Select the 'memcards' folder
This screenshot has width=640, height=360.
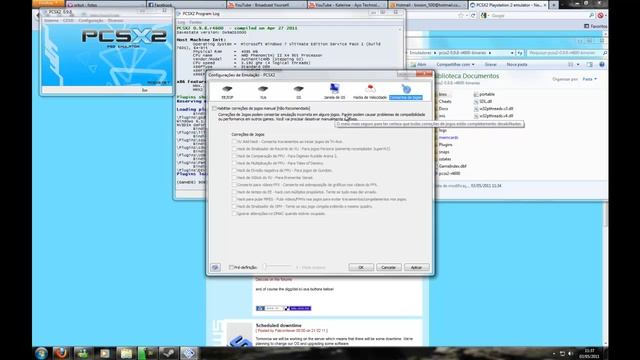pyautogui.click(x=448, y=138)
